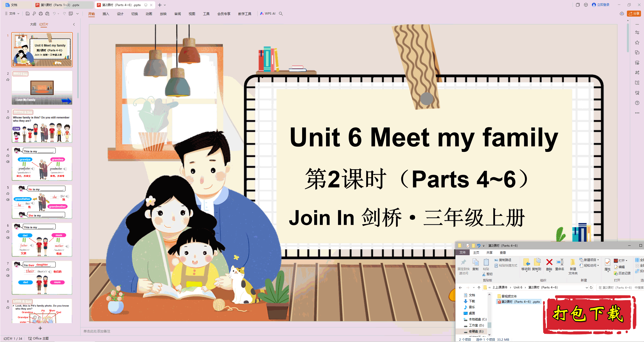Click animation star icon beside slide 3
Image resolution: width=644 pixels, height=342 pixels.
pyautogui.click(x=8, y=117)
